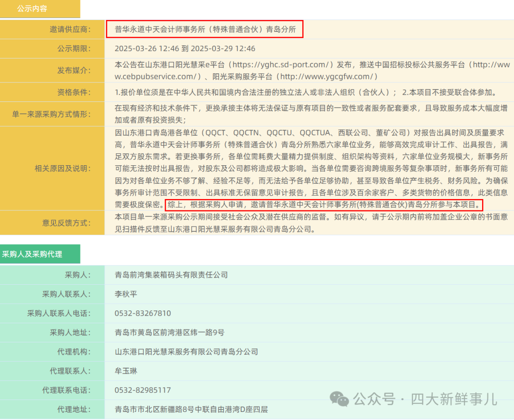This screenshot has width=514, height=420.
Task: Select agent contact name 牟玉琳
Action: coord(126,371)
